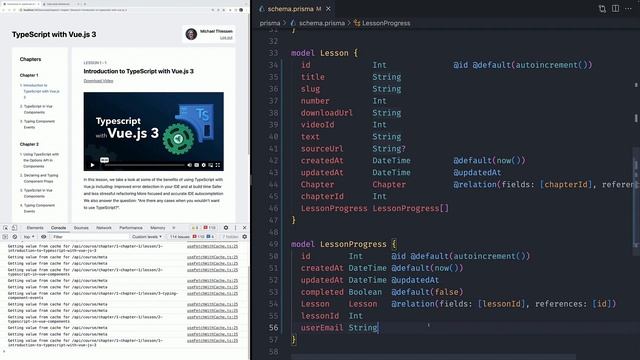Click browser reload icon

14,10
